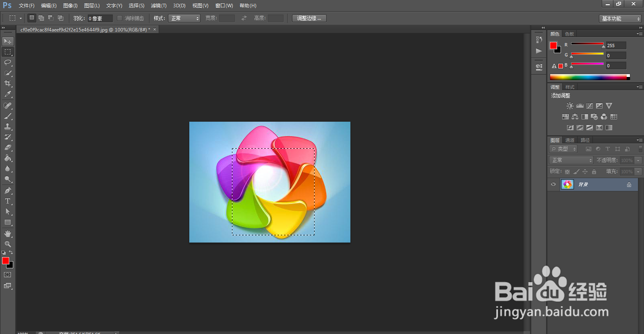Swap foreground and background colors icon
This screenshot has height=334, width=644.
point(11,253)
